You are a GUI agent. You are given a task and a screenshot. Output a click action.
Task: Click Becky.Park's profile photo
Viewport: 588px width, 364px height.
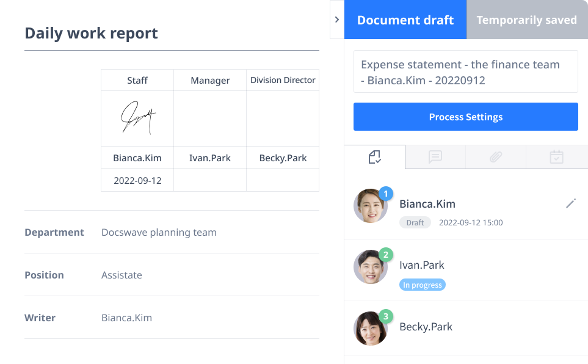tap(369, 329)
